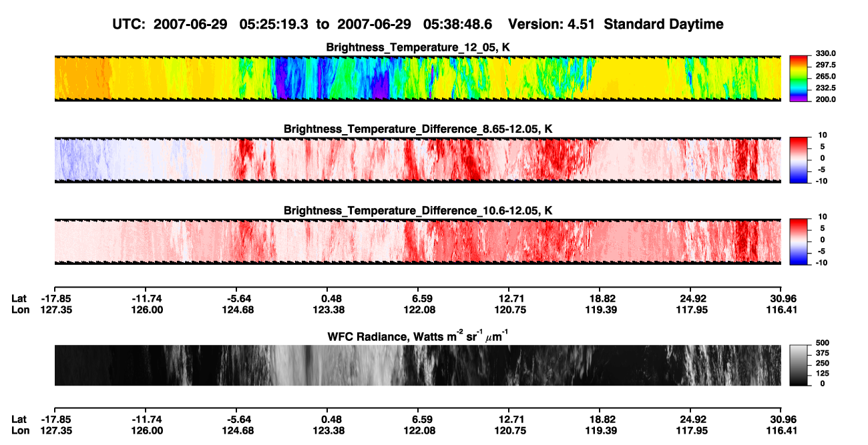Click the 10 label on 10.6-12.05 colorbar
The width and height of the screenshot is (868, 445).
pos(822,217)
